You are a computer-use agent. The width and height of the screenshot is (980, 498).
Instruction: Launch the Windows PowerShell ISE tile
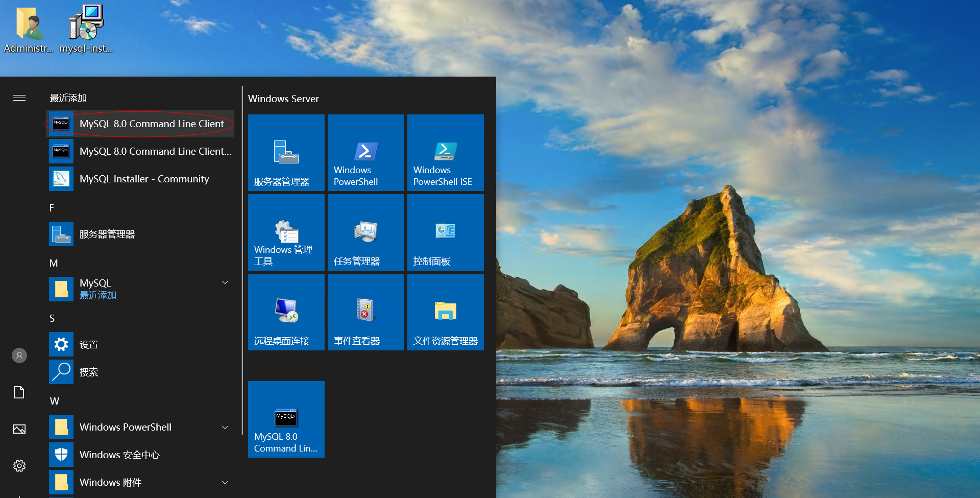446,153
